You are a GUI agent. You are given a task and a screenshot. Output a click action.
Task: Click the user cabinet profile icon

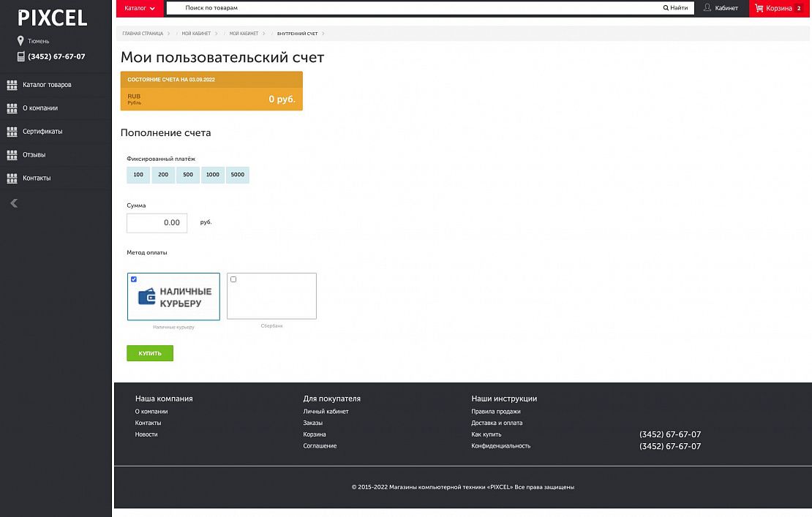click(707, 8)
